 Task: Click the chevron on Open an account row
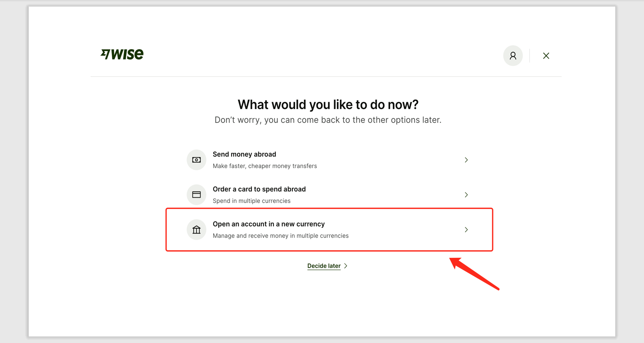(466, 229)
